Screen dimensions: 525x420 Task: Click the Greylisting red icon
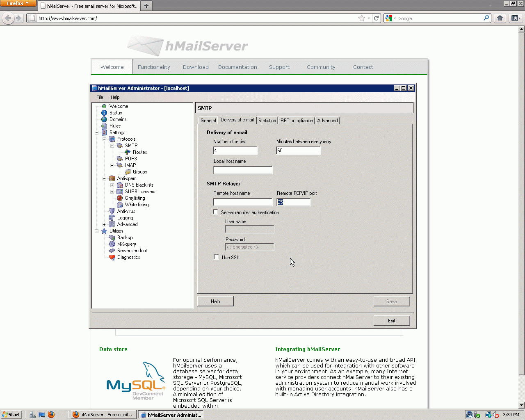tap(120, 198)
